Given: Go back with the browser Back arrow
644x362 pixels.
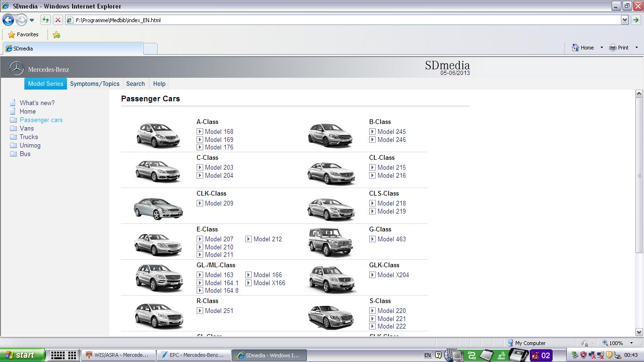Looking at the screenshot, I should [8, 20].
